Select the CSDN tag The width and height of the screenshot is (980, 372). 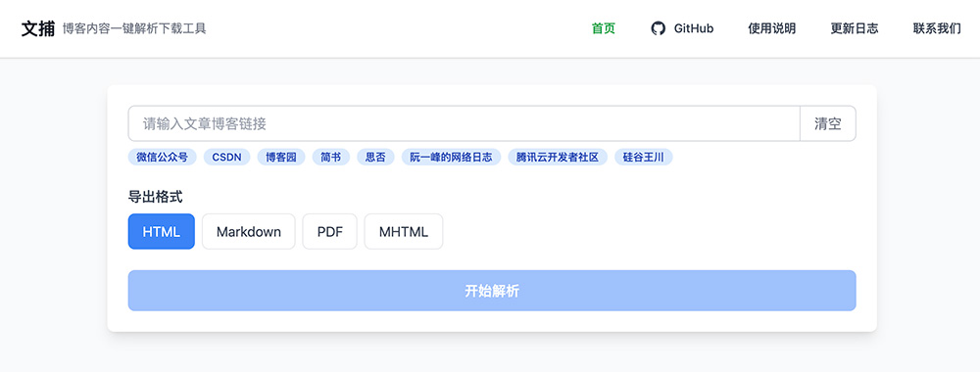pos(227,158)
